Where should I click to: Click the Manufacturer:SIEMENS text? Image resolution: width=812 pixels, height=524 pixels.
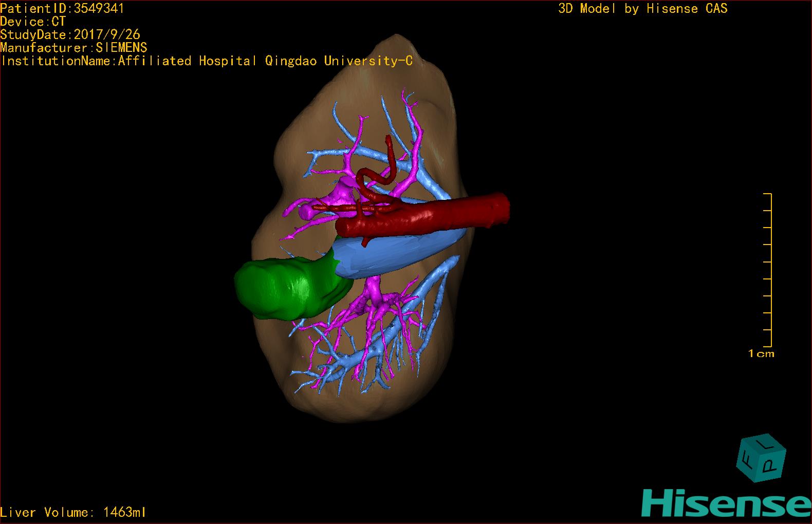tap(74, 48)
